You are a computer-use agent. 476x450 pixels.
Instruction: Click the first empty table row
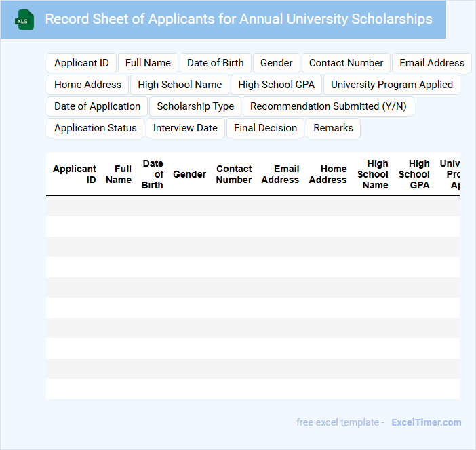(252, 206)
